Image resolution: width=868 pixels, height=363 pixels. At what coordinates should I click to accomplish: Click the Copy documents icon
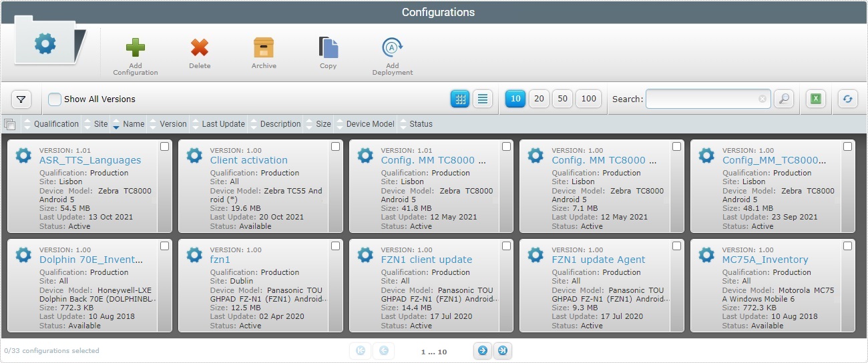[x=328, y=48]
